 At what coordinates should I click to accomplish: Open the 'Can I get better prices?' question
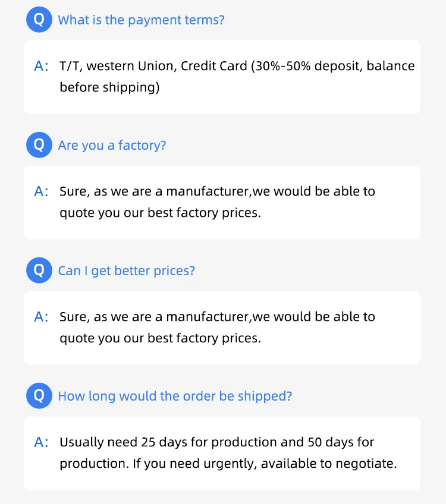126,270
